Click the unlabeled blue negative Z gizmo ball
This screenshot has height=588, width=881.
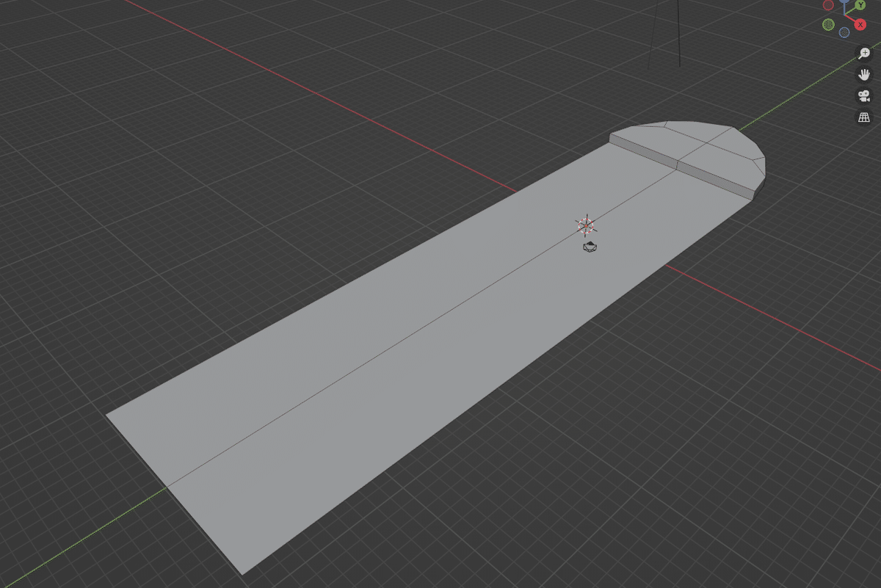(844, 32)
